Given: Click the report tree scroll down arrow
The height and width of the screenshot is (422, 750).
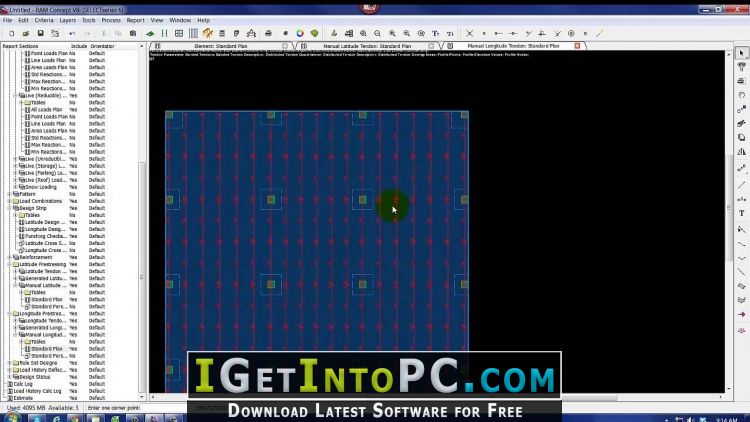Looking at the screenshot, I should 142,397.
